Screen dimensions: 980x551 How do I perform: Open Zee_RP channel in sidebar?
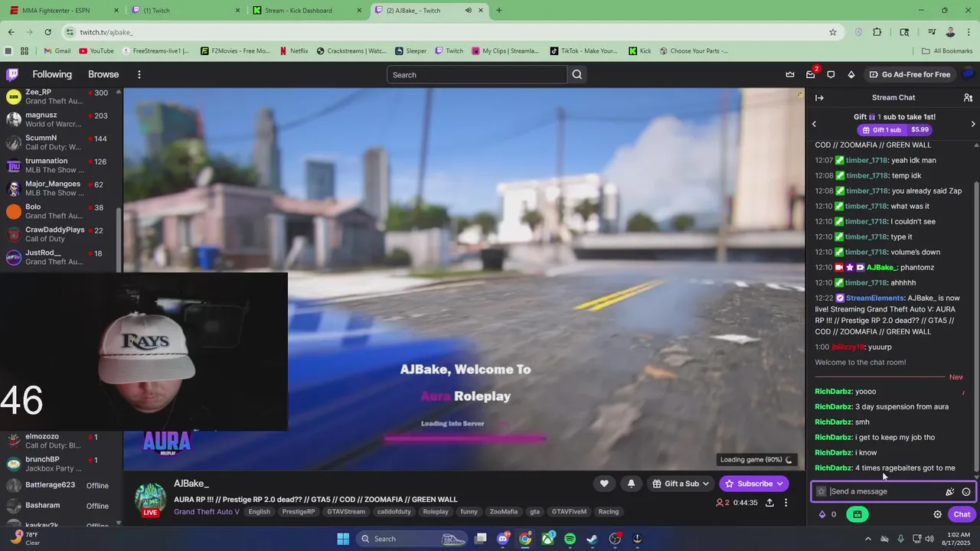[x=60, y=96]
